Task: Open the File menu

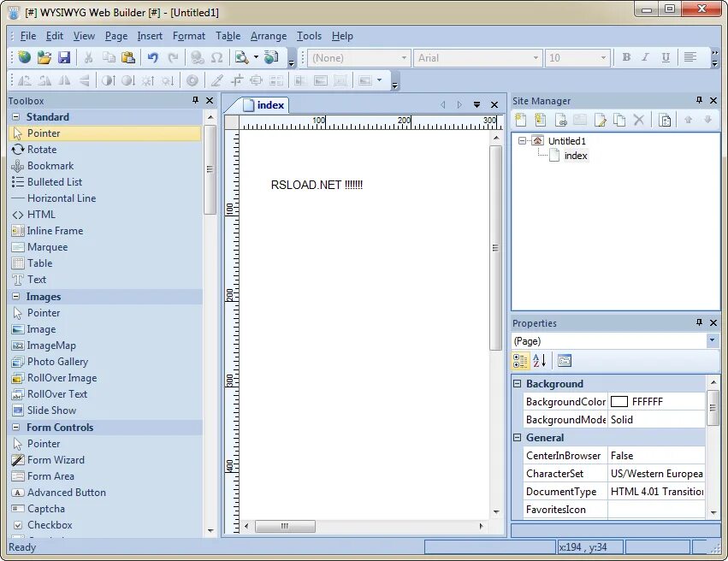Action: tap(28, 36)
